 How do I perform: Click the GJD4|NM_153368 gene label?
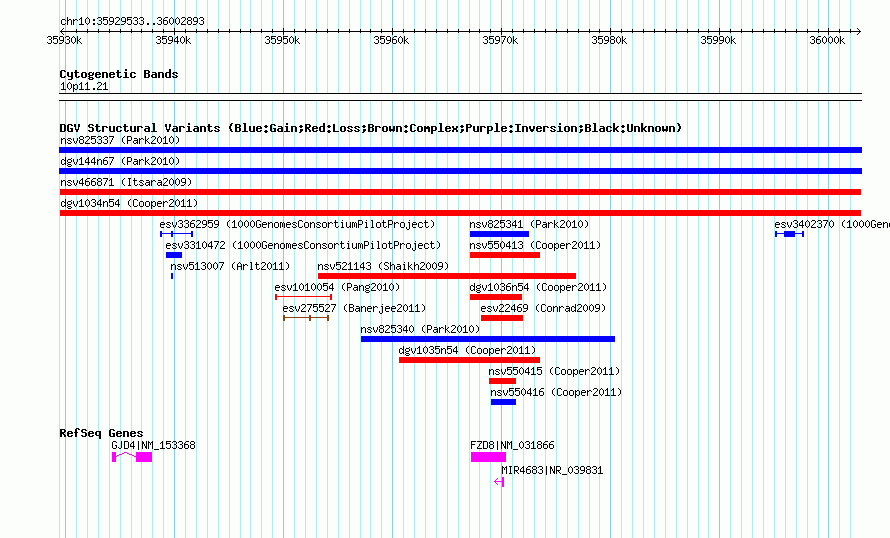tap(153, 445)
